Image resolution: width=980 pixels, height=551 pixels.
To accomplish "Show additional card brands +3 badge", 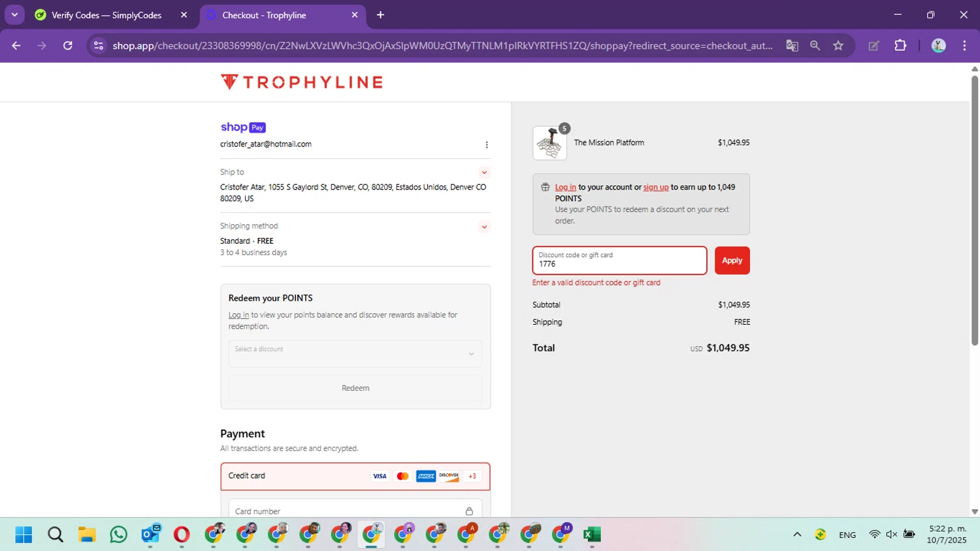I will coord(472,476).
